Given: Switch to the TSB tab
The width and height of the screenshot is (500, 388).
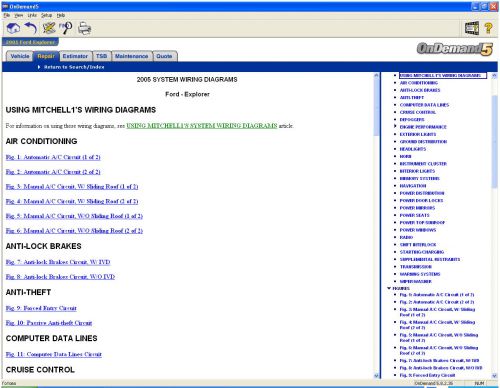Looking at the screenshot, I should (x=101, y=56).
